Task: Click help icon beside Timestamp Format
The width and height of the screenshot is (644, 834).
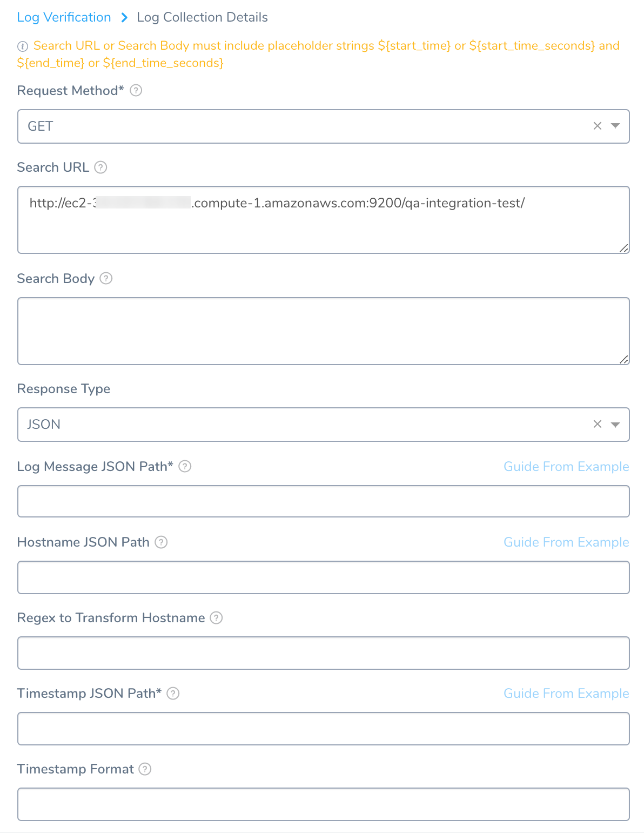Action: click(145, 769)
